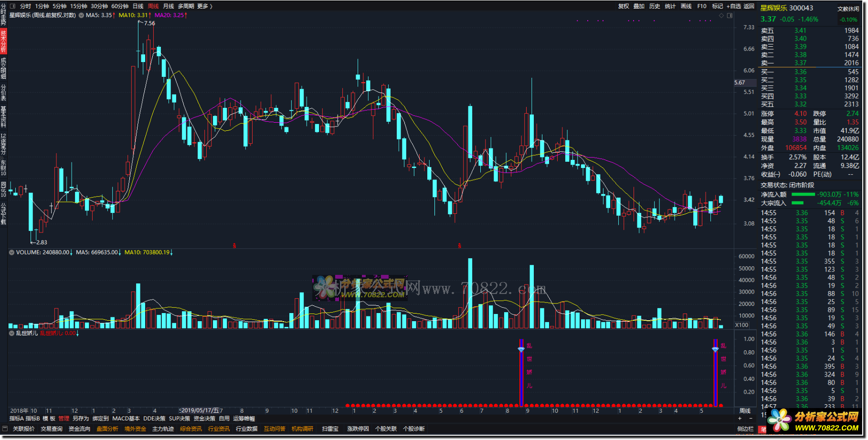This screenshot has height=440, width=868.
Task: Click the green 大宗流入 flow bar
Action: pos(797,203)
